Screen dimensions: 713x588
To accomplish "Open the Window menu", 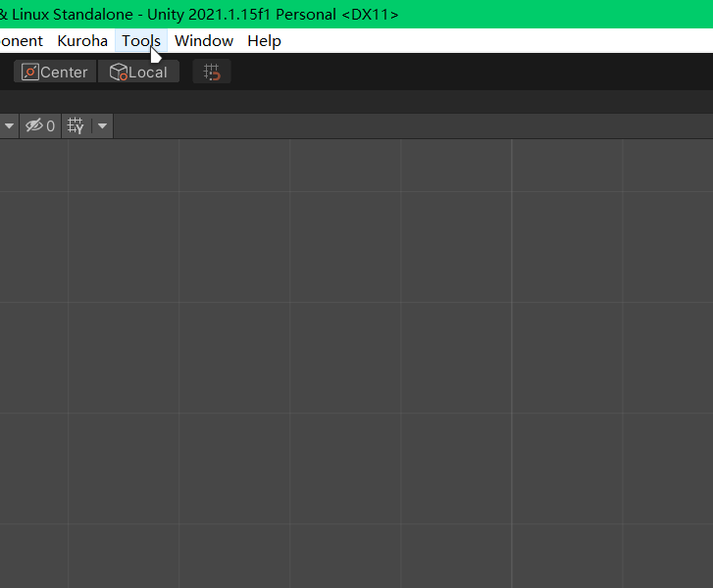I will coord(204,41).
